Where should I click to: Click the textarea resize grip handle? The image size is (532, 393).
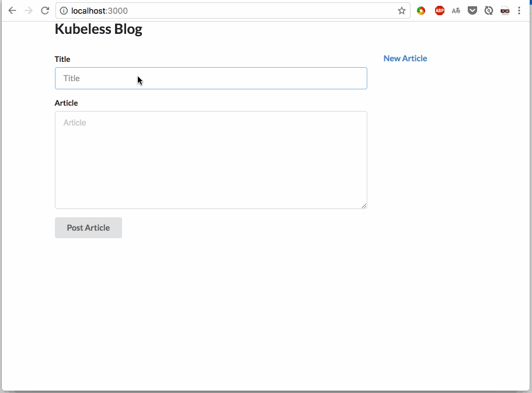(364, 206)
